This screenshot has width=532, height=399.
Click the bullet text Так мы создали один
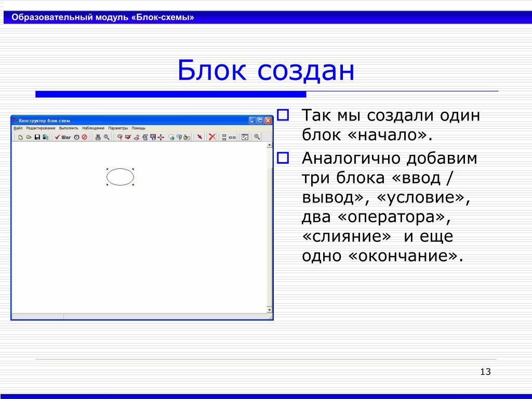tap(391, 115)
